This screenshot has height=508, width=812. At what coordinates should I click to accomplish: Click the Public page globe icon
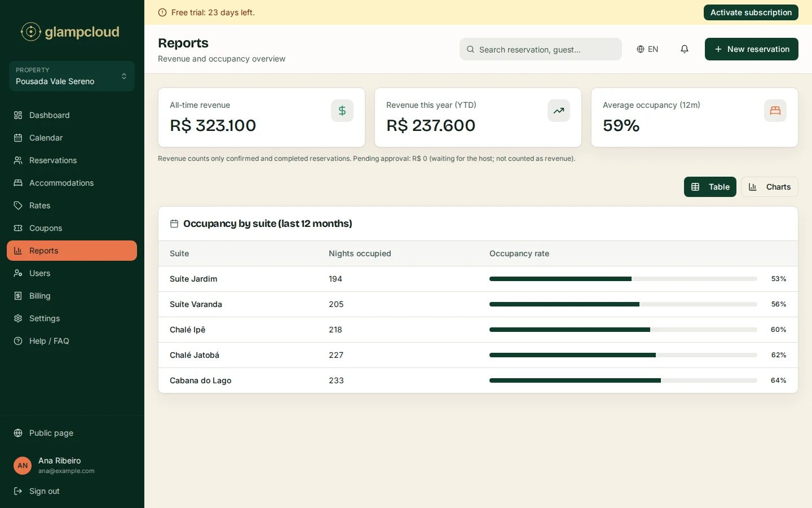(x=18, y=433)
